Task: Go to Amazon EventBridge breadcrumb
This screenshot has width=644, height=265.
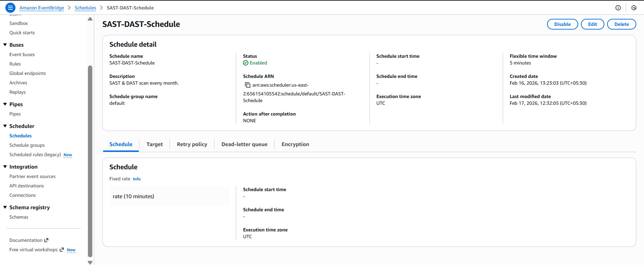Action: (42, 8)
